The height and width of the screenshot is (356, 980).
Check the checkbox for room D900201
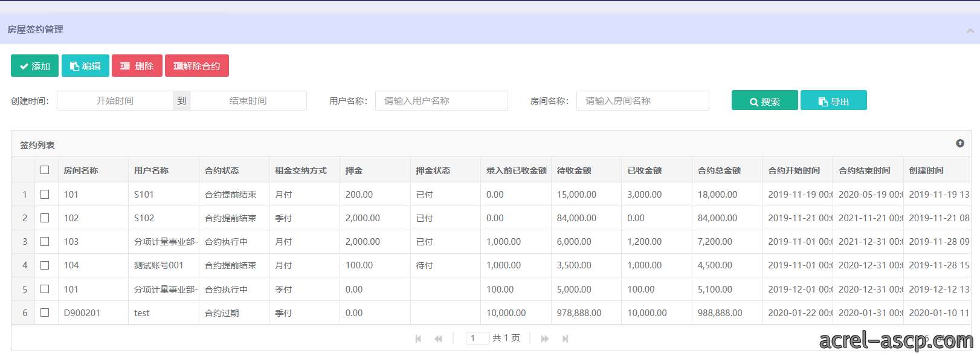tap(45, 312)
